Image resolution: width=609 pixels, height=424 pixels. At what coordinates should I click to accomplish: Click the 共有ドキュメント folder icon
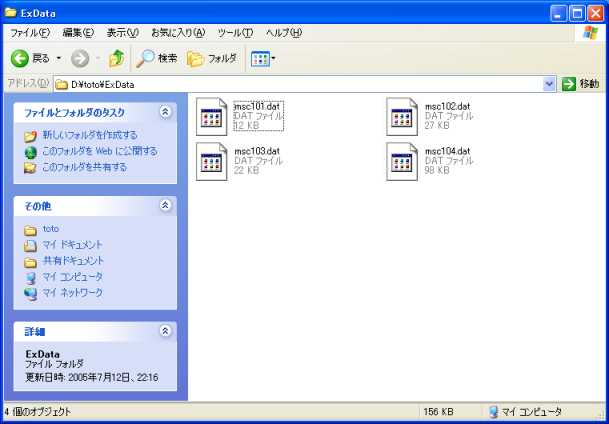click(x=30, y=262)
